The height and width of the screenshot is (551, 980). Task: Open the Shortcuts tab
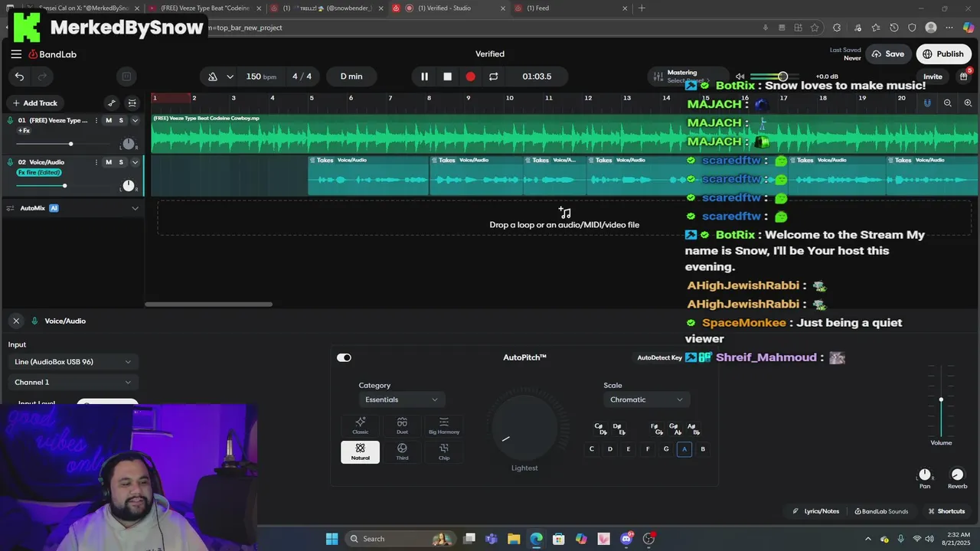946,511
